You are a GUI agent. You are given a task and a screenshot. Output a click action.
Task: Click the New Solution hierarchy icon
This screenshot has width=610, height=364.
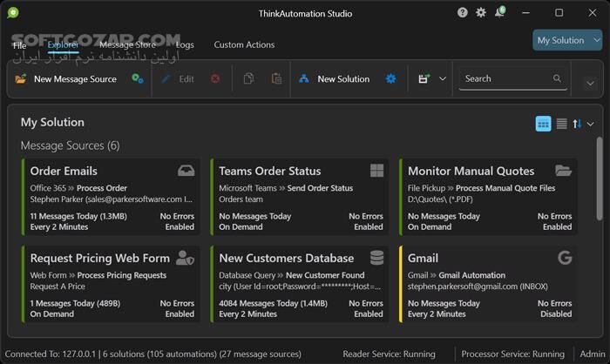[304, 79]
